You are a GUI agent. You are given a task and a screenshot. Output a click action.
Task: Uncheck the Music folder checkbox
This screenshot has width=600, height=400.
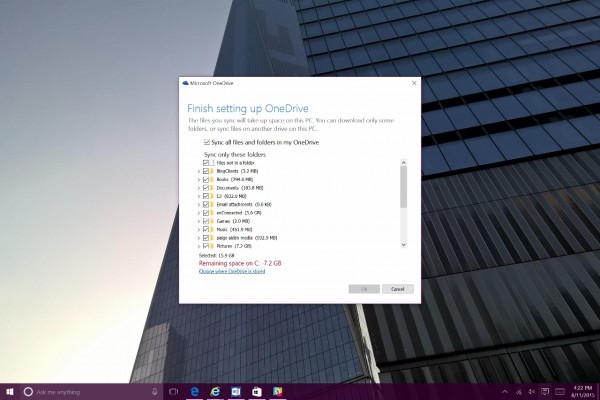(x=206, y=229)
